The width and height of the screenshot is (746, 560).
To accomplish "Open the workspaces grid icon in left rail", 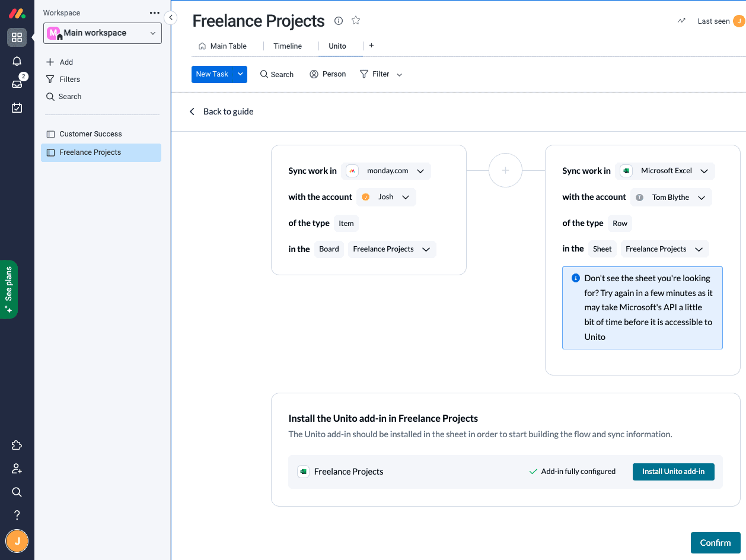I will pyautogui.click(x=17, y=37).
